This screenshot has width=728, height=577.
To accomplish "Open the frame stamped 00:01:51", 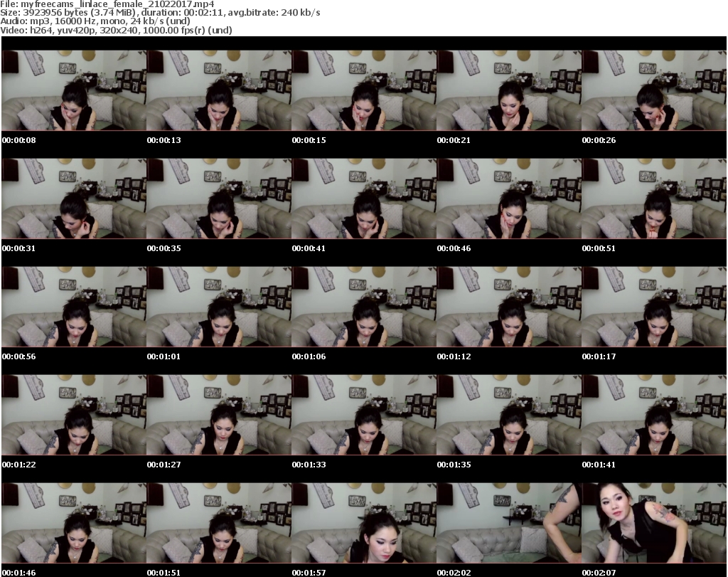I will pos(219,523).
